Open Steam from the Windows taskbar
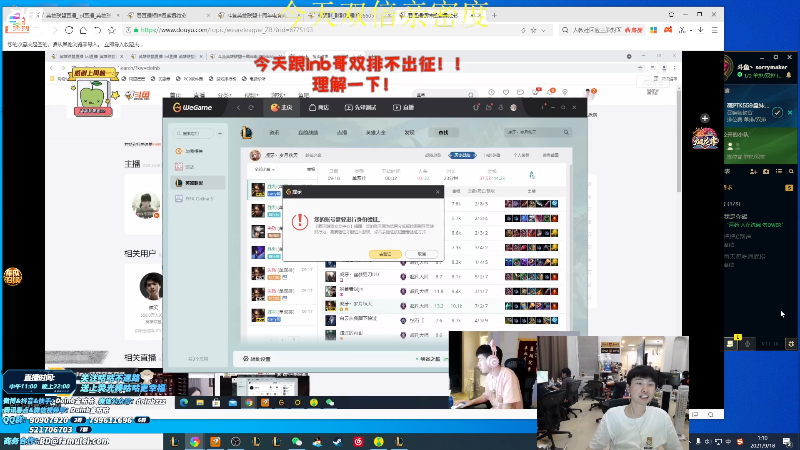This screenshot has height=450, width=800. pyautogui.click(x=338, y=442)
